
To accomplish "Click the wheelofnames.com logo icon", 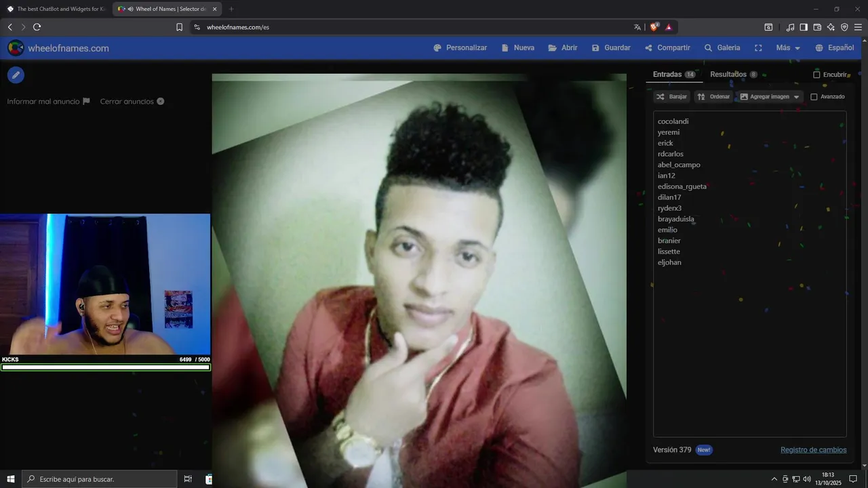I will coord(16,48).
